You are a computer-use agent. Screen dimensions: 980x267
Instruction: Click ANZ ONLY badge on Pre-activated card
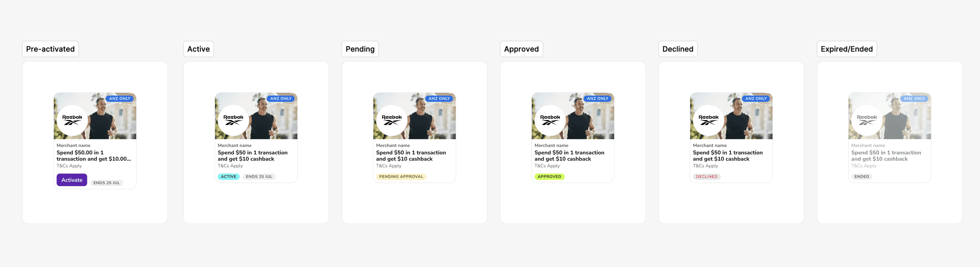(119, 98)
